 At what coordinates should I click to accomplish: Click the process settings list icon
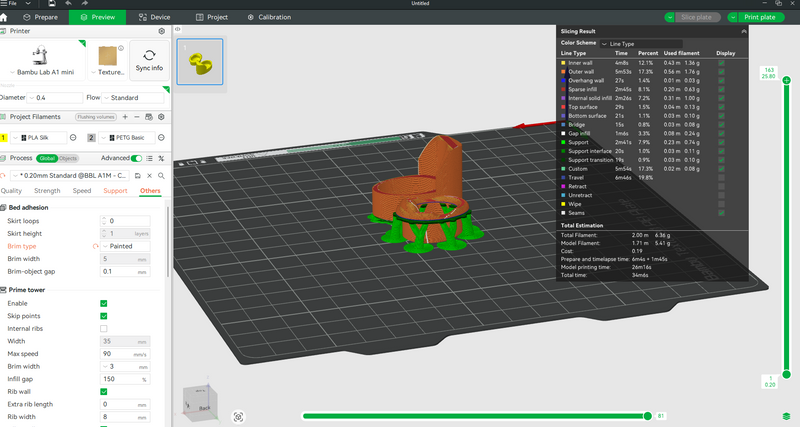point(149,159)
